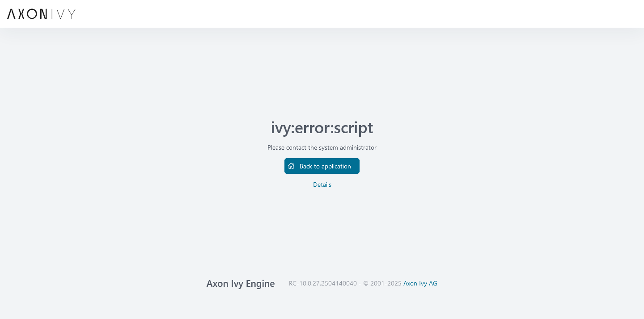644x319 pixels.
Task: Follow the Axon Ivy AG link
Action: click(420, 283)
